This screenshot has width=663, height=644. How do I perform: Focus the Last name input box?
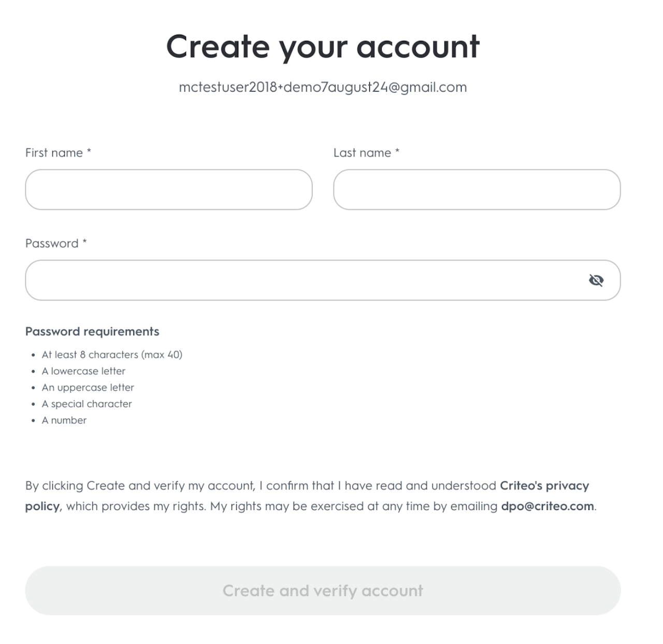point(477,189)
